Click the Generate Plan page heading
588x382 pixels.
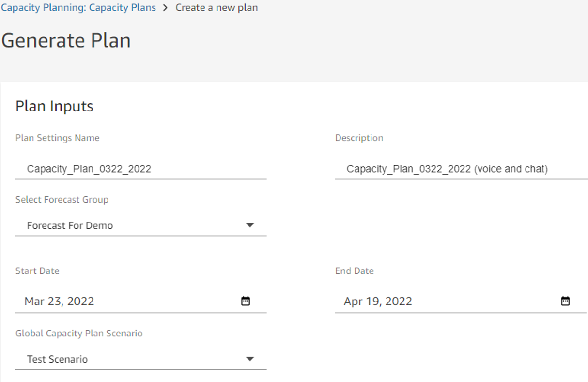[x=66, y=40]
